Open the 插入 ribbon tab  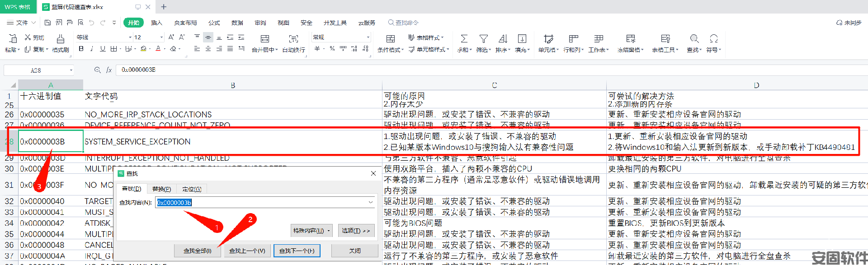[x=156, y=23]
